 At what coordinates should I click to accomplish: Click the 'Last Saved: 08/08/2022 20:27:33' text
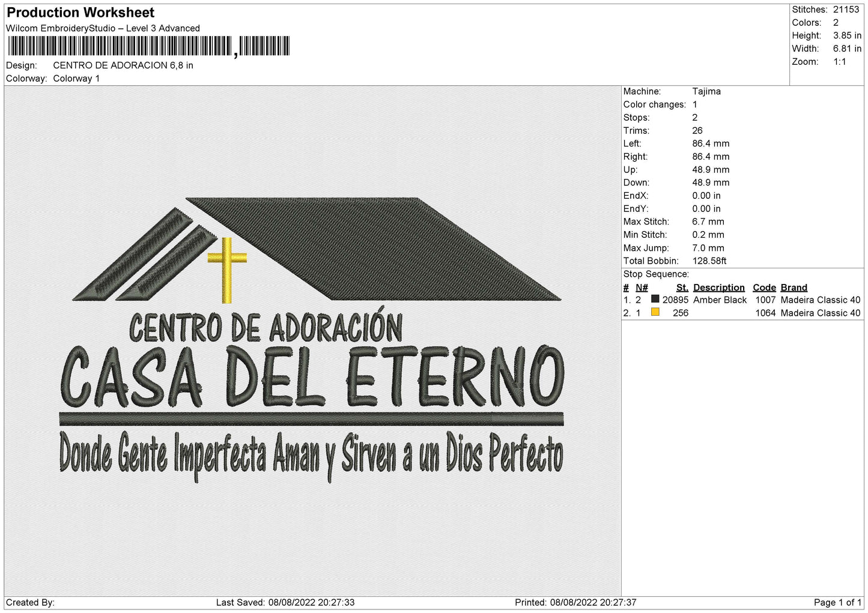(285, 602)
